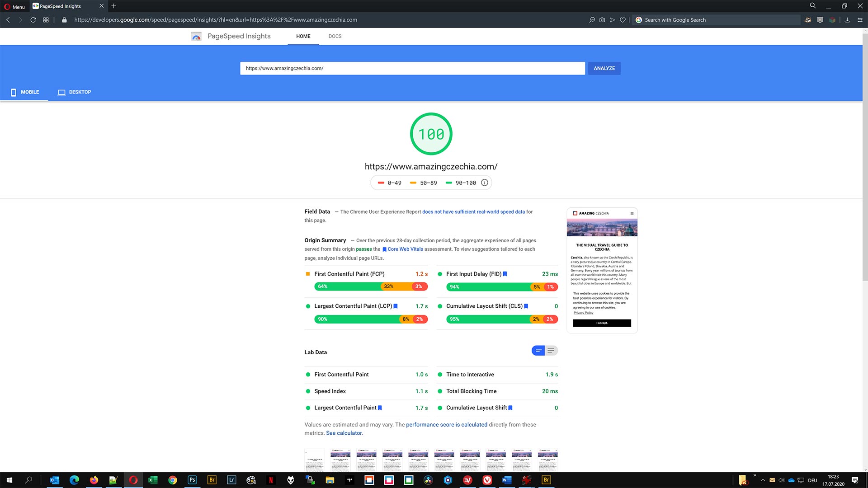Open the Speed Dial grid icon

pyautogui.click(x=46, y=20)
